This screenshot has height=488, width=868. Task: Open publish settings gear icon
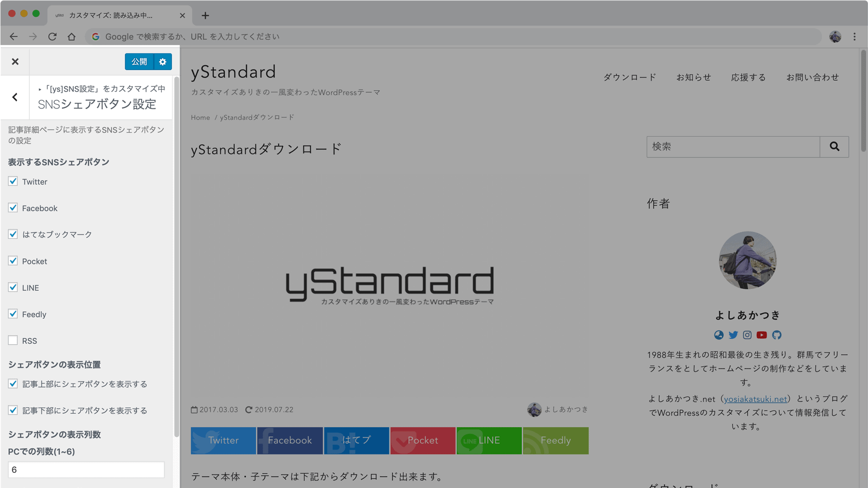[x=163, y=62]
